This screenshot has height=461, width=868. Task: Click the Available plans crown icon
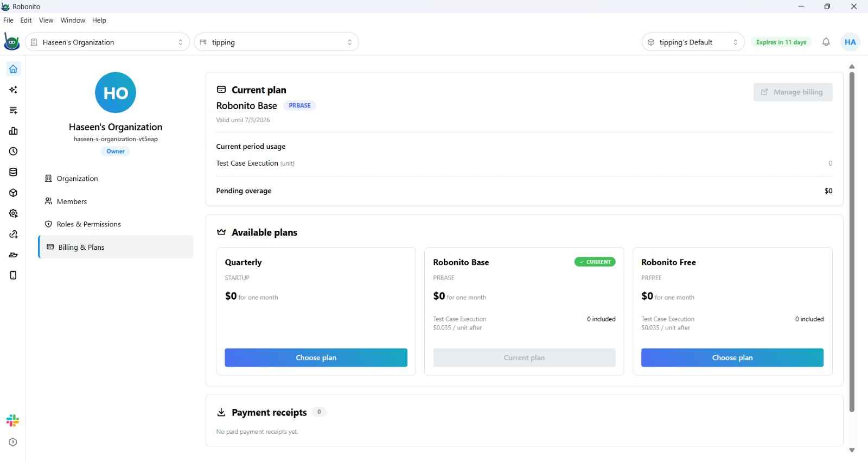point(221,232)
